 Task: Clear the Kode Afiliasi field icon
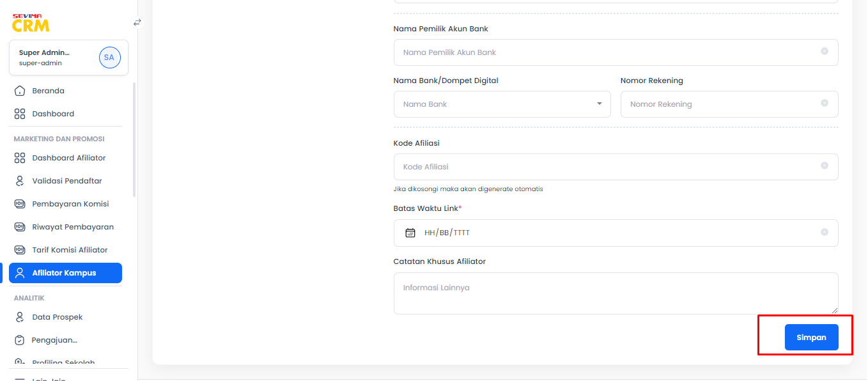point(825,166)
